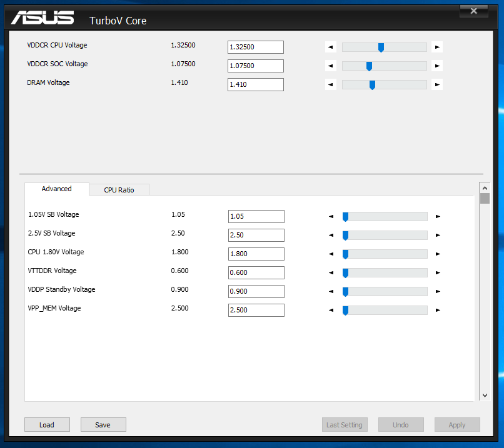Screen dimensions: 504x448
Task: Close the TurboV Core window
Action: [x=474, y=11]
